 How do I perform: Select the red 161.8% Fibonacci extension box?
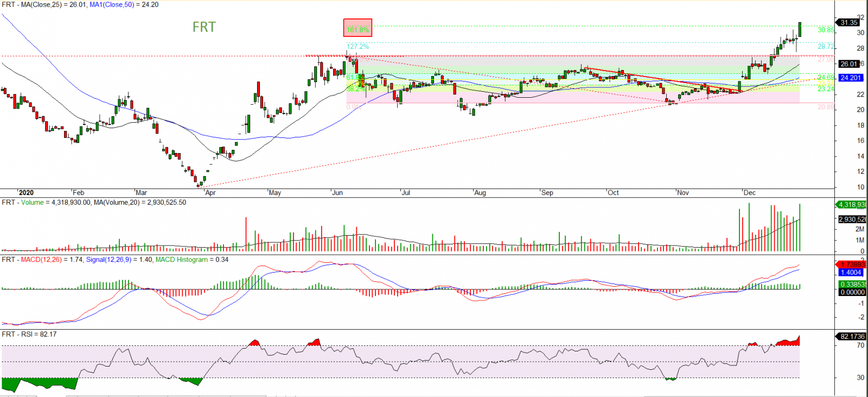click(358, 28)
